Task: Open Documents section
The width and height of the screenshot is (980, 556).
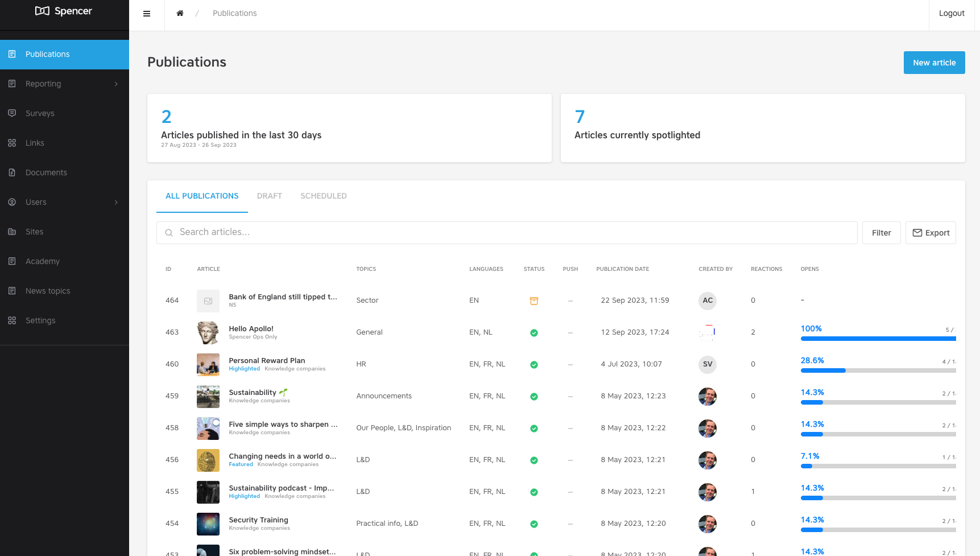Action: (64, 172)
